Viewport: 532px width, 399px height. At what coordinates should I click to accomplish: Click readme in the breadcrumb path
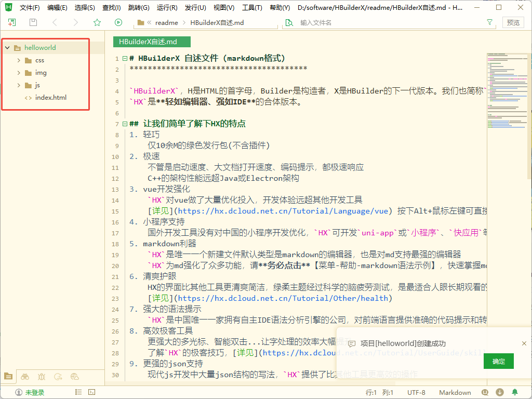167,23
